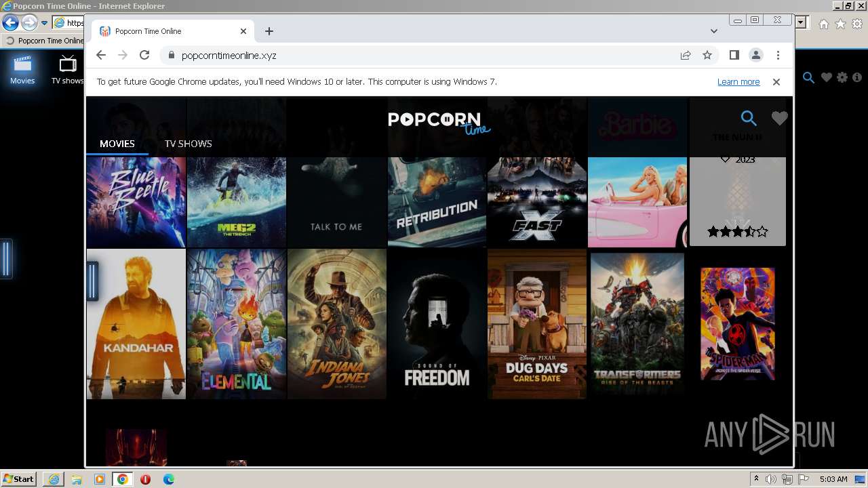Image resolution: width=868 pixels, height=488 pixels.
Task: Favorite The Nun II with the heart
Action: (x=725, y=159)
